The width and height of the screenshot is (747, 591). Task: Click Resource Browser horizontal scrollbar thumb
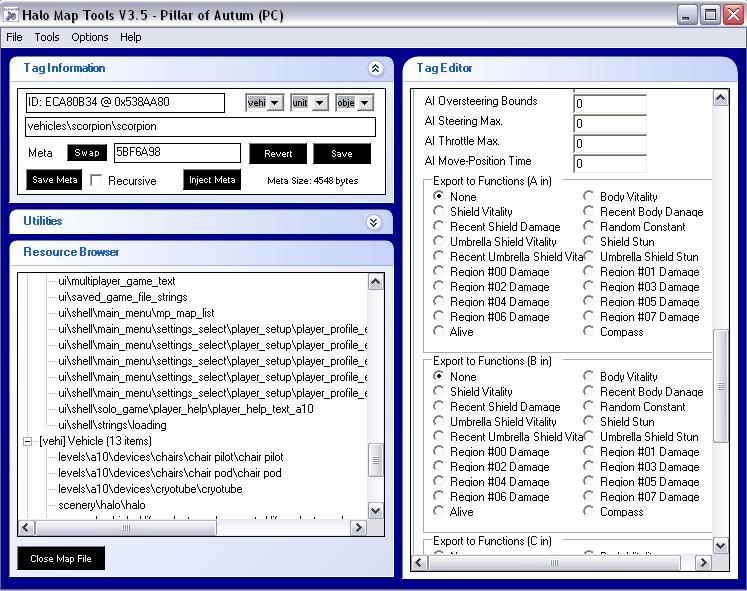(126, 528)
